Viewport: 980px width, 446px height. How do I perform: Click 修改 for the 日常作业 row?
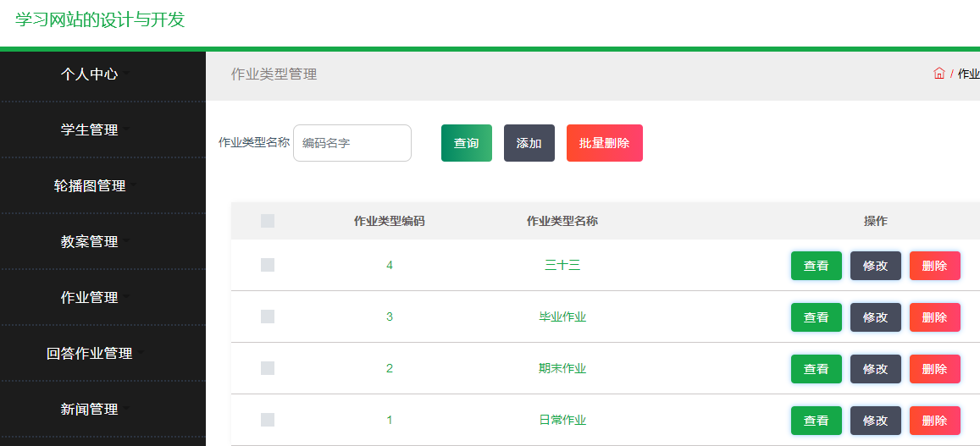point(876,421)
